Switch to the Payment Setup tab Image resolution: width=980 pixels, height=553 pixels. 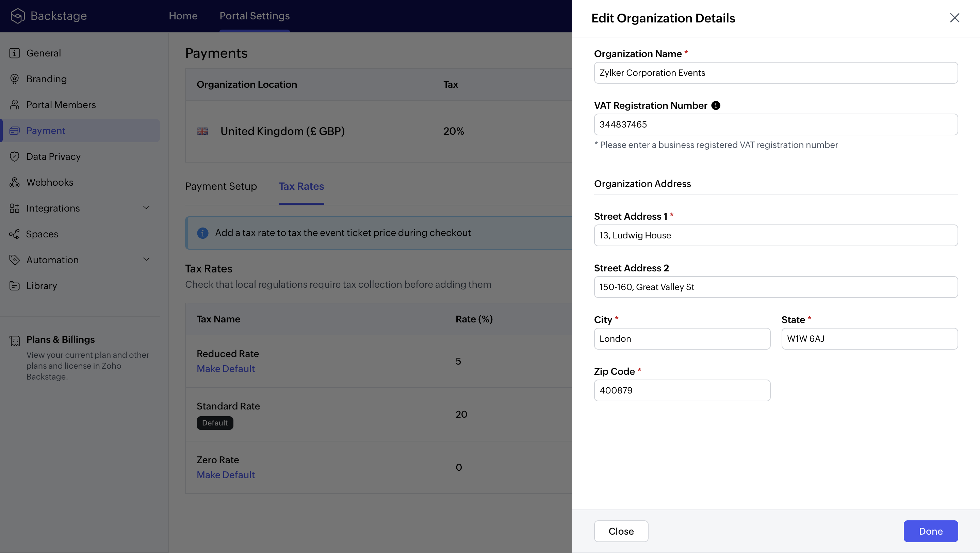point(220,186)
